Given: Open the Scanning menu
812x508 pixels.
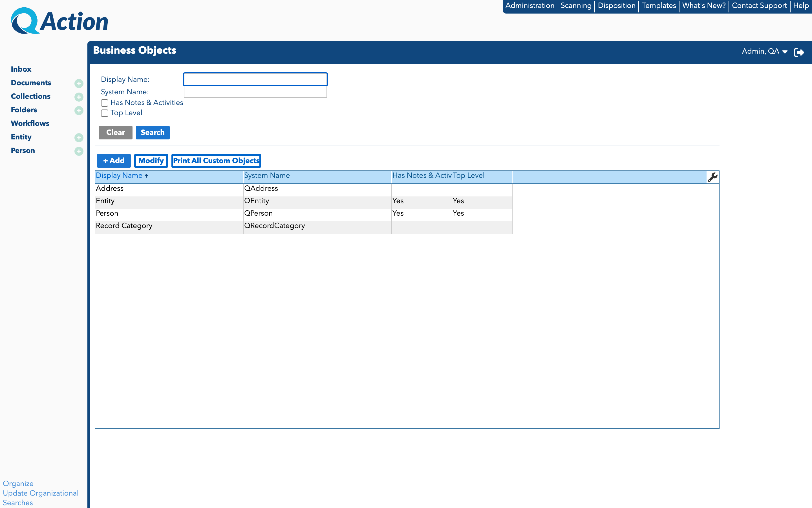Looking at the screenshot, I should [x=576, y=6].
